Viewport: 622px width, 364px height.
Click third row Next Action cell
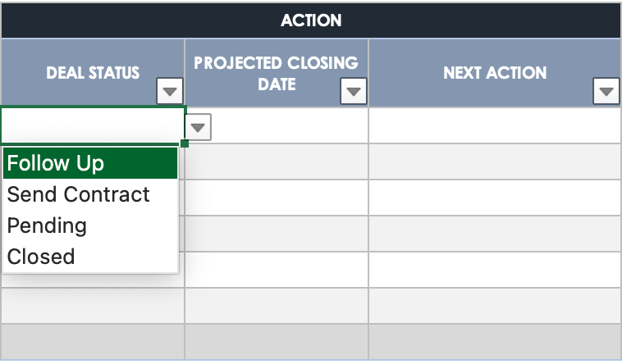click(x=495, y=198)
